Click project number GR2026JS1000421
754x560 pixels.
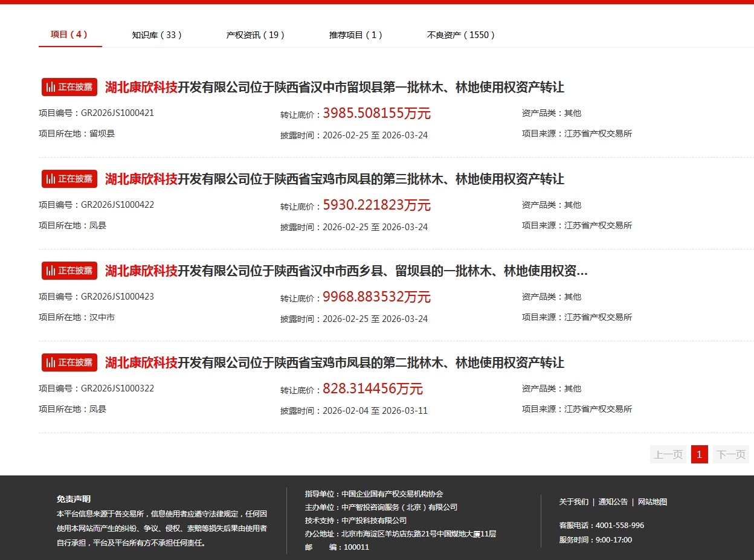[x=117, y=113]
